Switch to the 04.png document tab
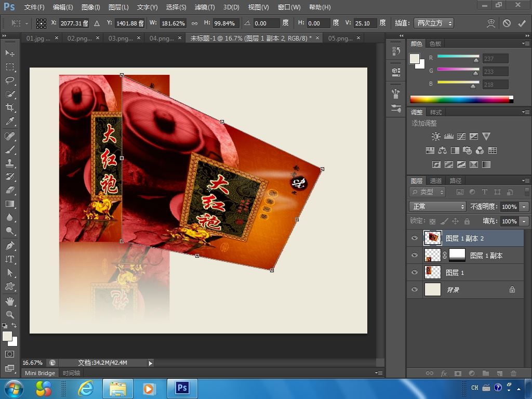The width and height of the screenshot is (532, 399). (161, 38)
